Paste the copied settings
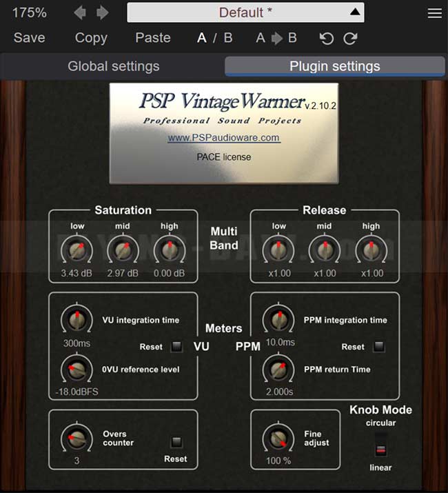The width and height of the screenshot is (448, 493). coord(153,38)
